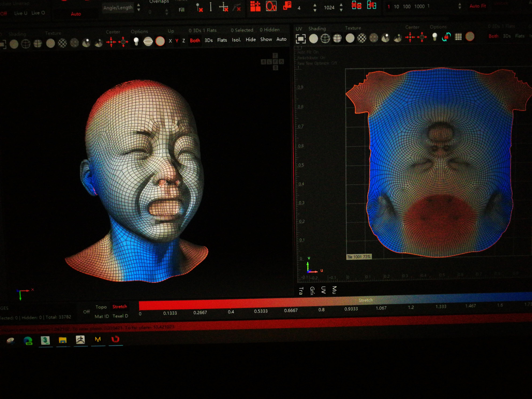Set Y as the up axis
Viewport: 532px width, 399px height.
tap(177, 41)
